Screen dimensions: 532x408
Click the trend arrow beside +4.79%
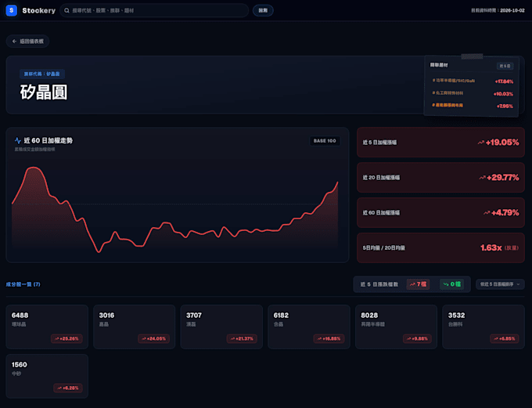point(487,213)
